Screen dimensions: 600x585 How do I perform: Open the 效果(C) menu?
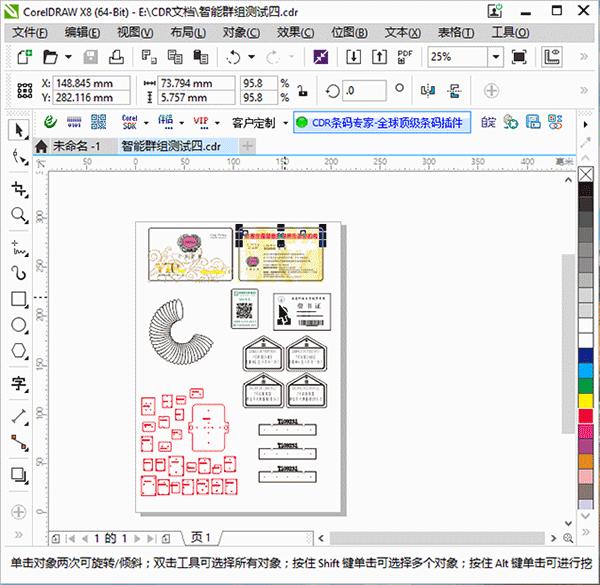tap(295, 33)
